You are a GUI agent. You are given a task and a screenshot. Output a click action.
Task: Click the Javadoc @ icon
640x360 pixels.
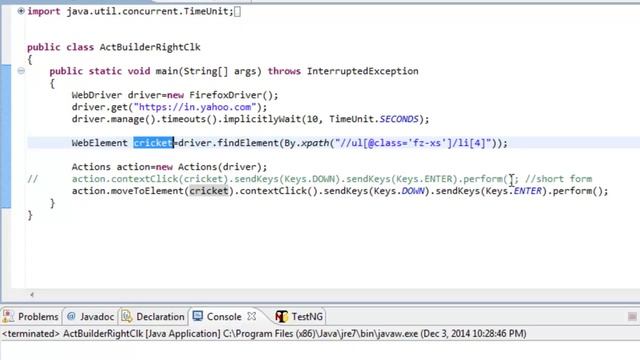(x=71, y=316)
